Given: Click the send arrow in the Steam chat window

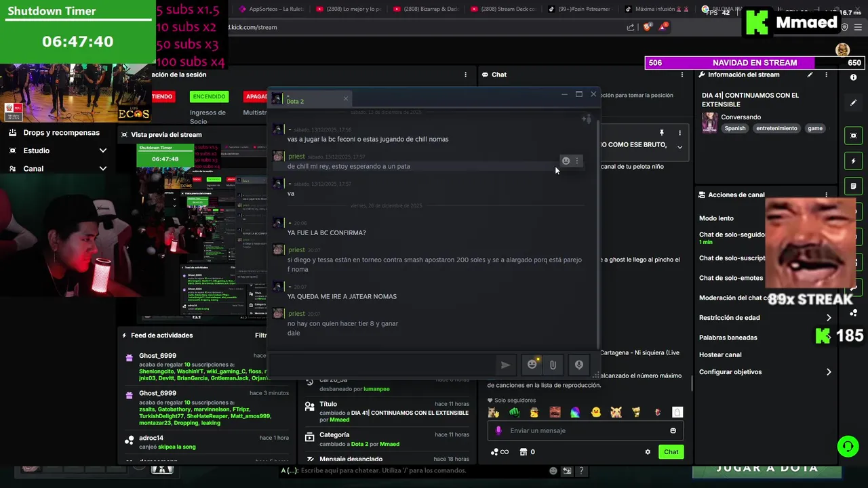Looking at the screenshot, I should 505,365.
